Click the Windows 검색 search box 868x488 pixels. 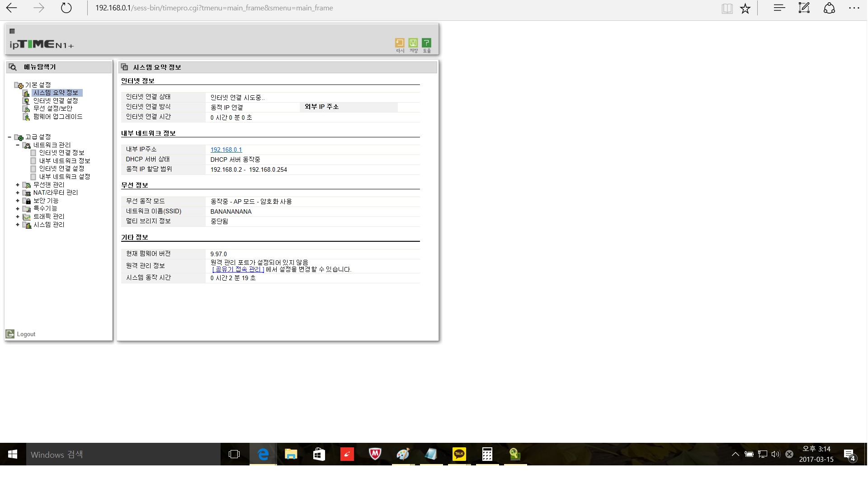(x=123, y=454)
